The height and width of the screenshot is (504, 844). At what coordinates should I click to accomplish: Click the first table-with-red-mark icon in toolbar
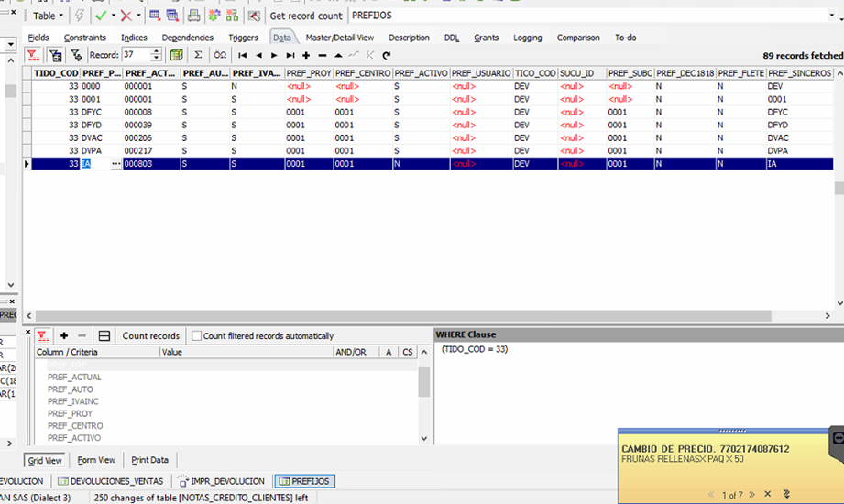155,16
